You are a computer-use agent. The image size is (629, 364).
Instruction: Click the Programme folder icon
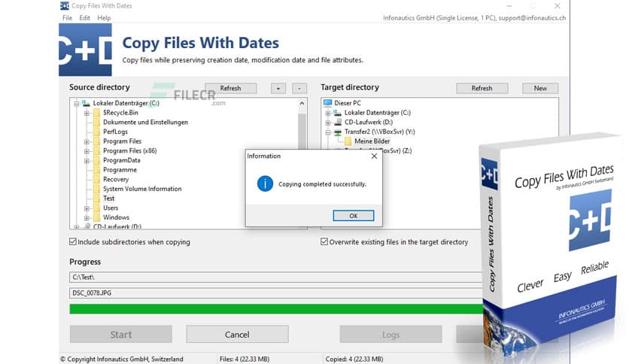click(x=96, y=170)
